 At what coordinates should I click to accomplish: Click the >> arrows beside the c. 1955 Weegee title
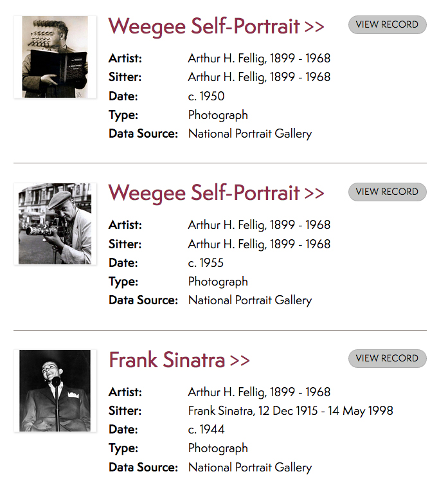click(x=314, y=194)
